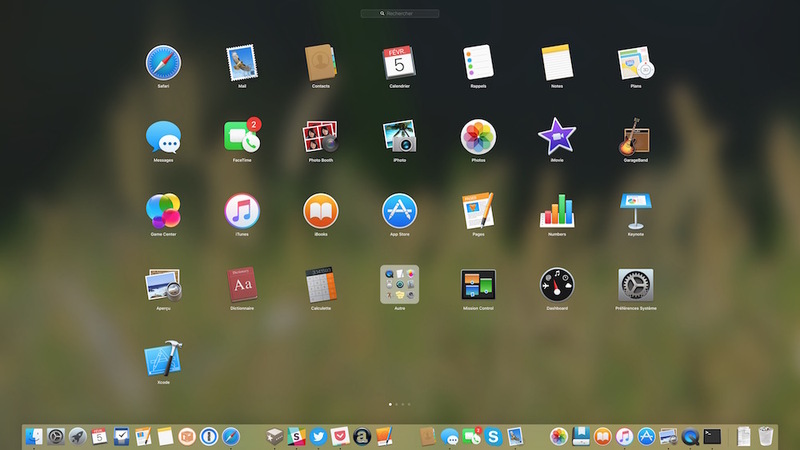
Task: Open the Contacts app in Launchpad
Action: tap(320, 63)
